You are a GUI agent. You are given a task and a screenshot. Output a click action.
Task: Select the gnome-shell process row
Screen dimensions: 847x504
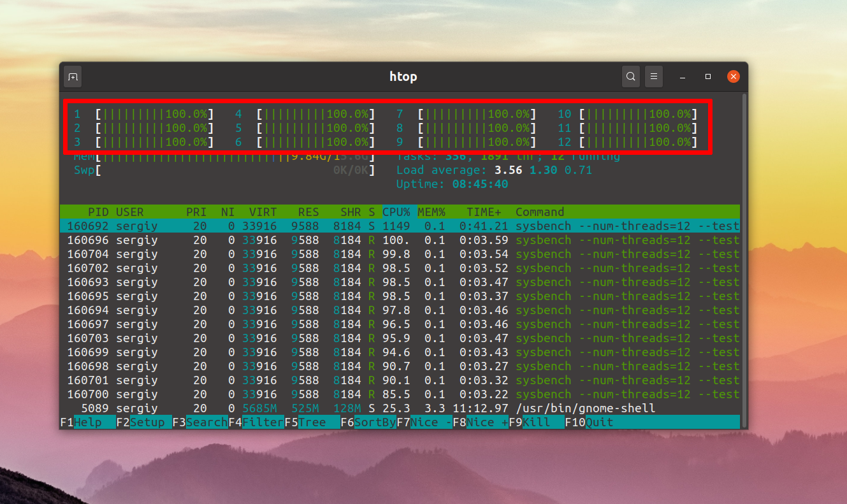pyautogui.click(x=400, y=408)
